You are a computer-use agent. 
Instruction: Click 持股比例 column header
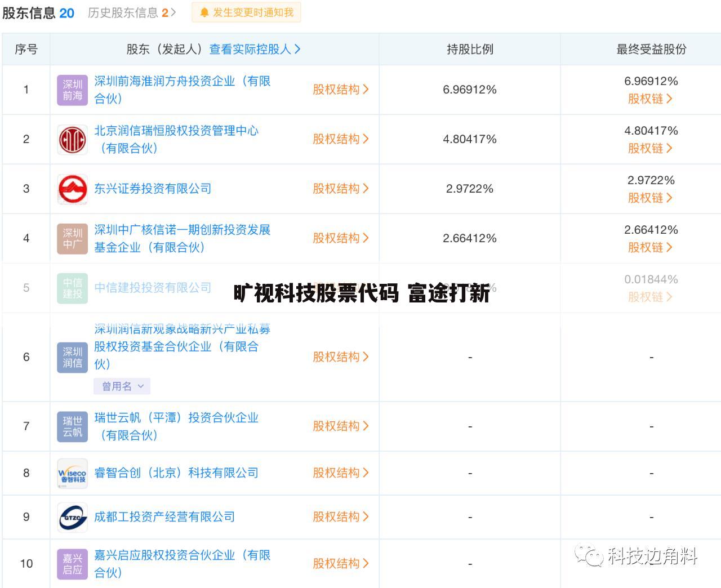click(470, 49)
